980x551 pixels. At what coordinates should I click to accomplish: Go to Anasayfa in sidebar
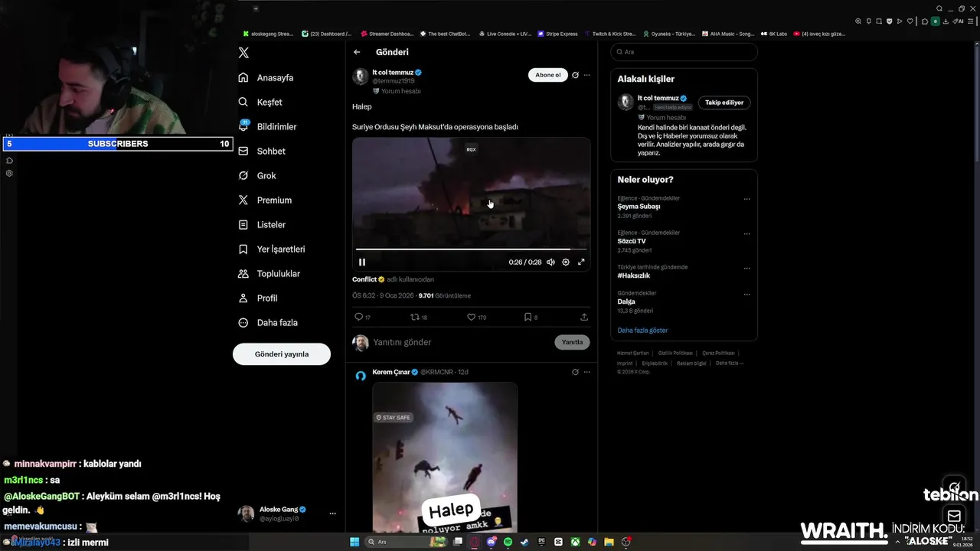tap(266, 78)
